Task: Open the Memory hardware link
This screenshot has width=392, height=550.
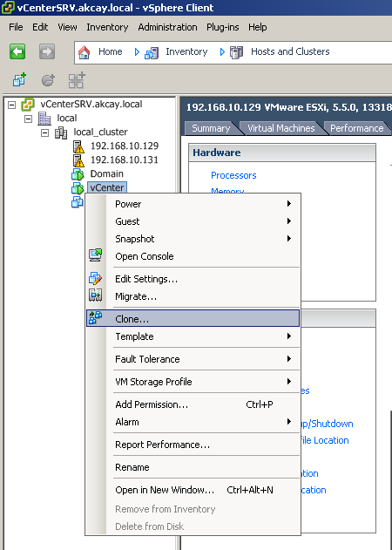Action: tap(227, 191)
